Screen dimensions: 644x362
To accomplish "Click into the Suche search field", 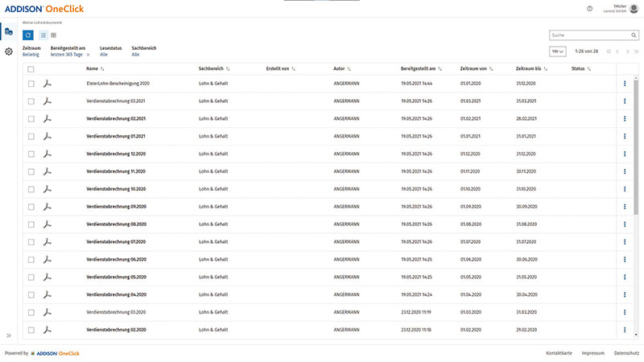I will point(592,35).
